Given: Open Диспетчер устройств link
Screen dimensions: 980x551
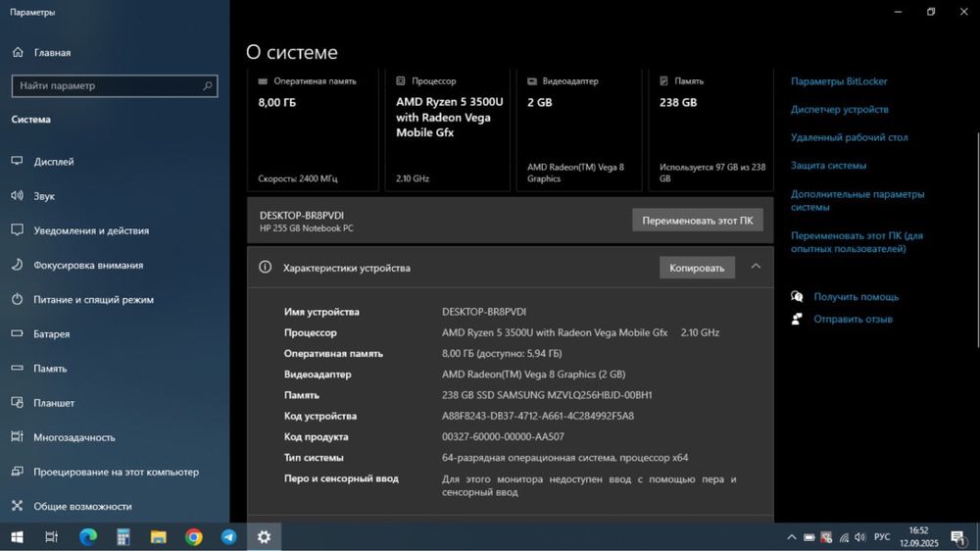Looking at the screenshot, I should [x=840, y=110].
